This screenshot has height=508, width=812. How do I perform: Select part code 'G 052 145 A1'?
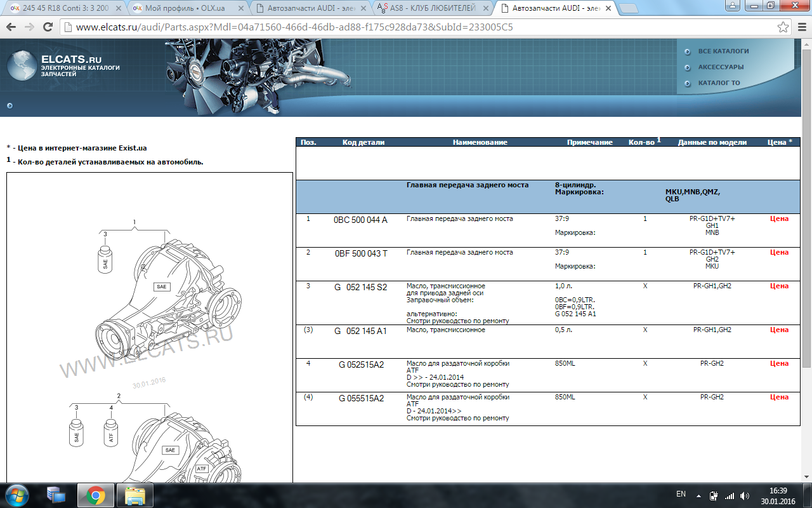click(360, 331)
